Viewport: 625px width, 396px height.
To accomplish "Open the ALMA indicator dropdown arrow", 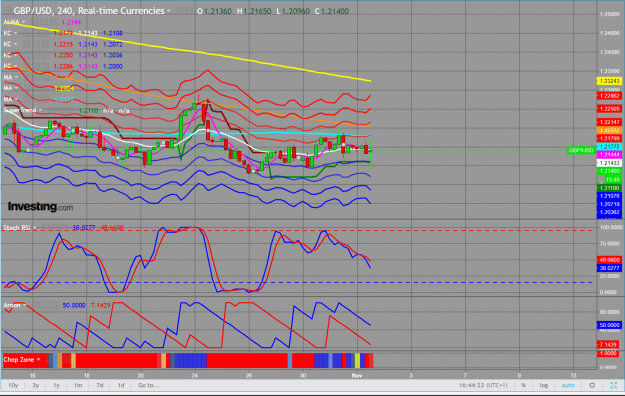I will pyautogui.click(x=24, y=22).
